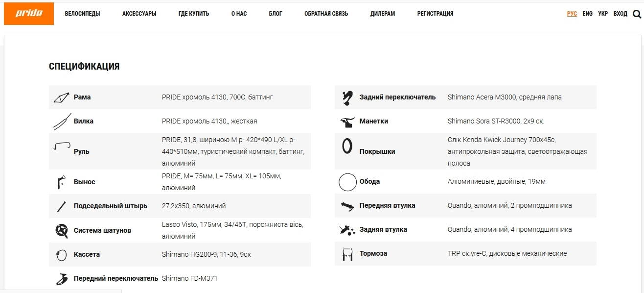Click the frame (Рама) icon
Viewport: 644px width, 293px height.
tap(62, 98)
